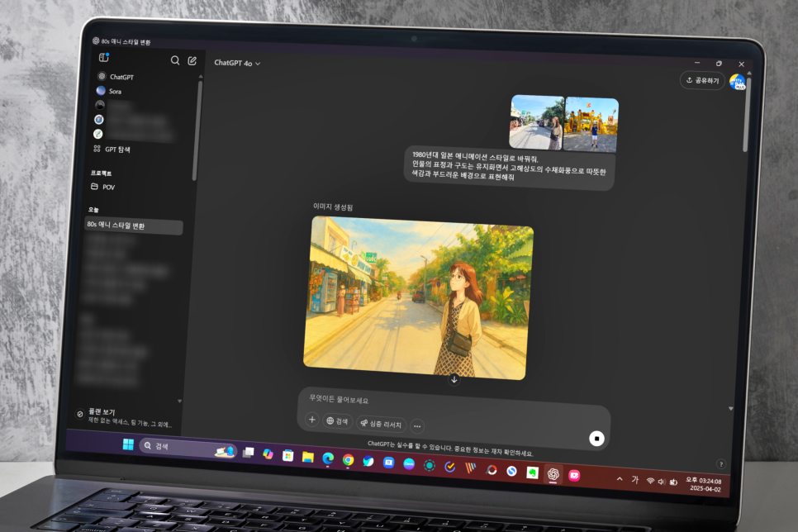The width and height of the screenshot is (798, 532).
Task: Click the battery tray icon
Action: pyautogui.click(x=673, y=482)
